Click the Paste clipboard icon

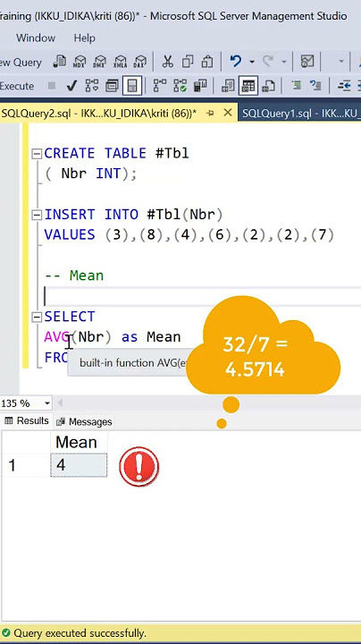pos(207,62)
